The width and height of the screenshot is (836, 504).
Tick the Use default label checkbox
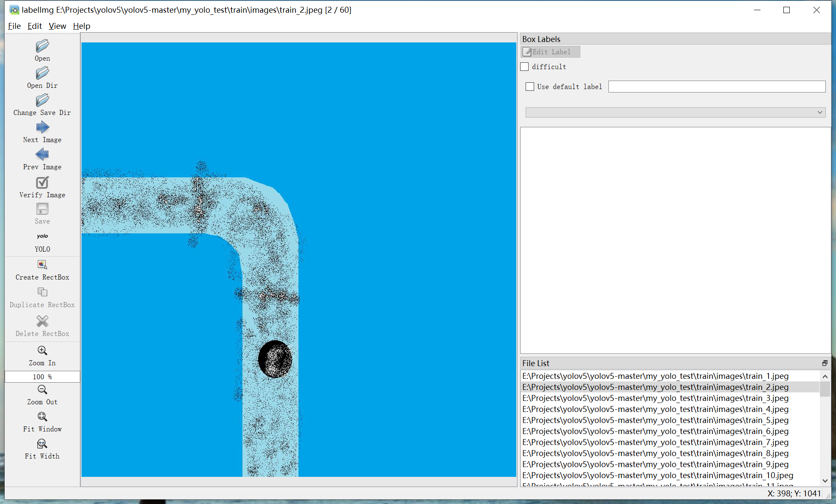click(530, 87)
